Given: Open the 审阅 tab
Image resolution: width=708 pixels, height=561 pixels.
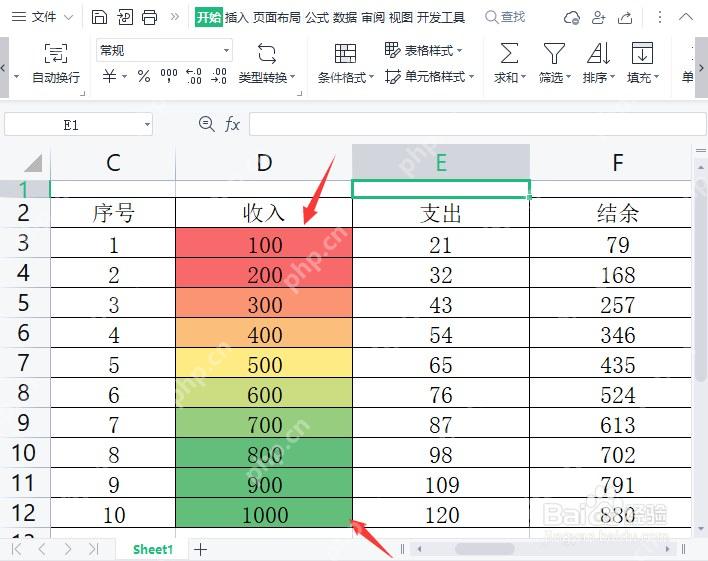Looking at the screenshot, I should click(373, 18).
